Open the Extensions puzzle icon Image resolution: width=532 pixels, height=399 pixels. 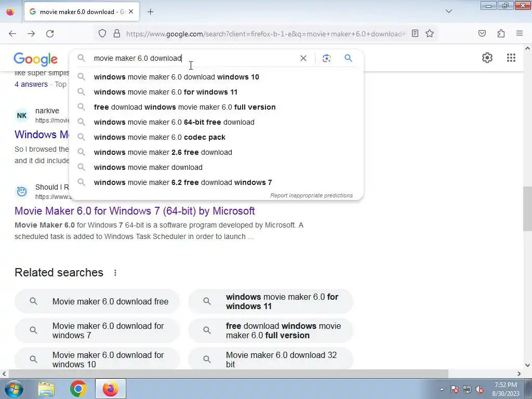pos(501,33)
